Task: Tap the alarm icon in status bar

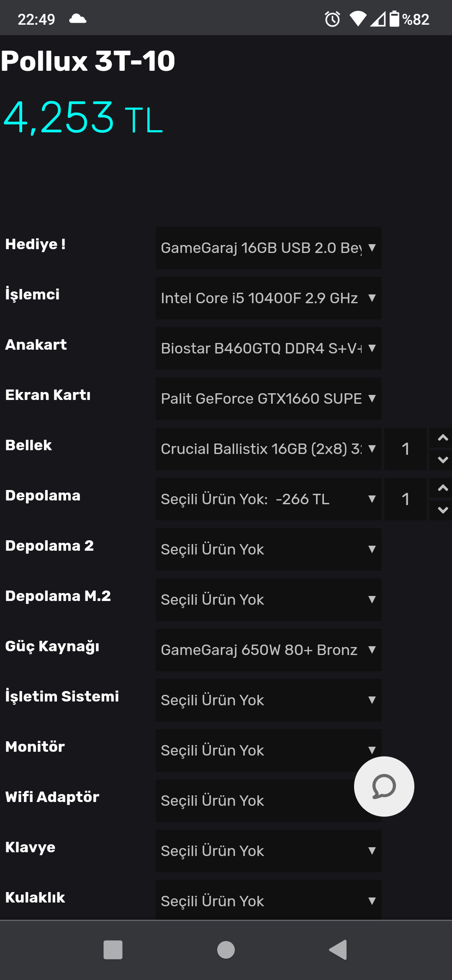Action: tap(332, 19)
